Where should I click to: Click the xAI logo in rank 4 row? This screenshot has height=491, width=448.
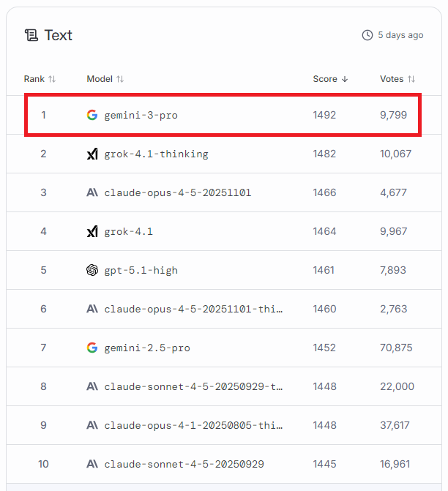(92, 231)
